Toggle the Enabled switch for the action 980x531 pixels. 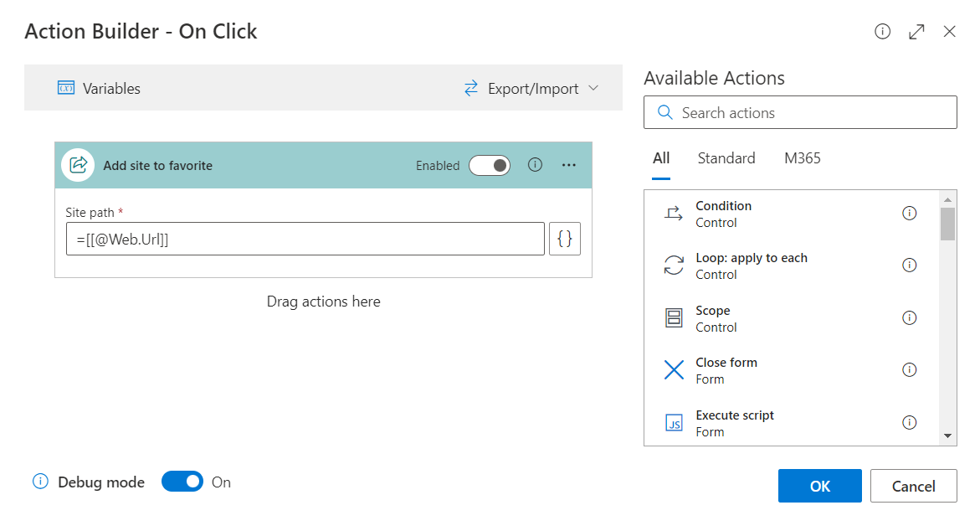(490, 165)
